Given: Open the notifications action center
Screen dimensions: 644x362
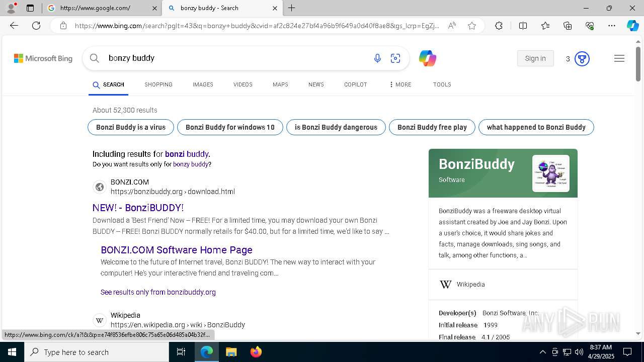Looking at the screenshot, I should (x=627, y=352).
